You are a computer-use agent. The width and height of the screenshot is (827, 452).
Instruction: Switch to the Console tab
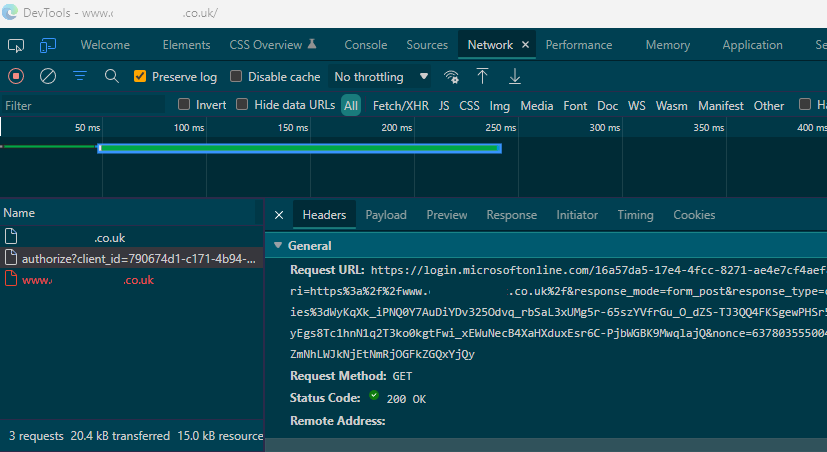pos(366,45)
